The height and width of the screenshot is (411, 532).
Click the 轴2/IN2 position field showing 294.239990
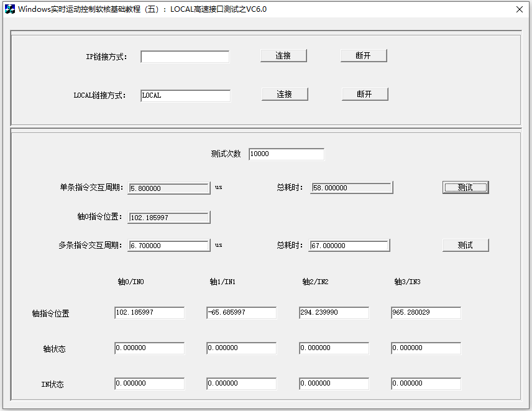[334, 313]
